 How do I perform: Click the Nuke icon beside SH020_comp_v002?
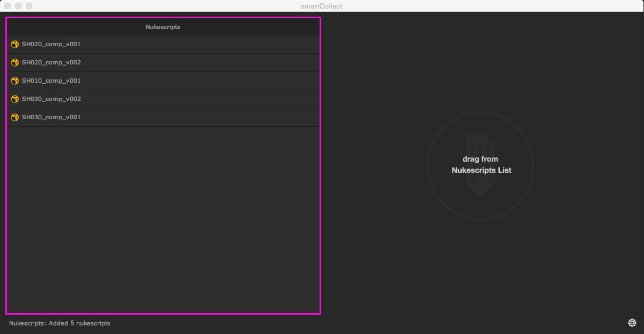(15, 63)
